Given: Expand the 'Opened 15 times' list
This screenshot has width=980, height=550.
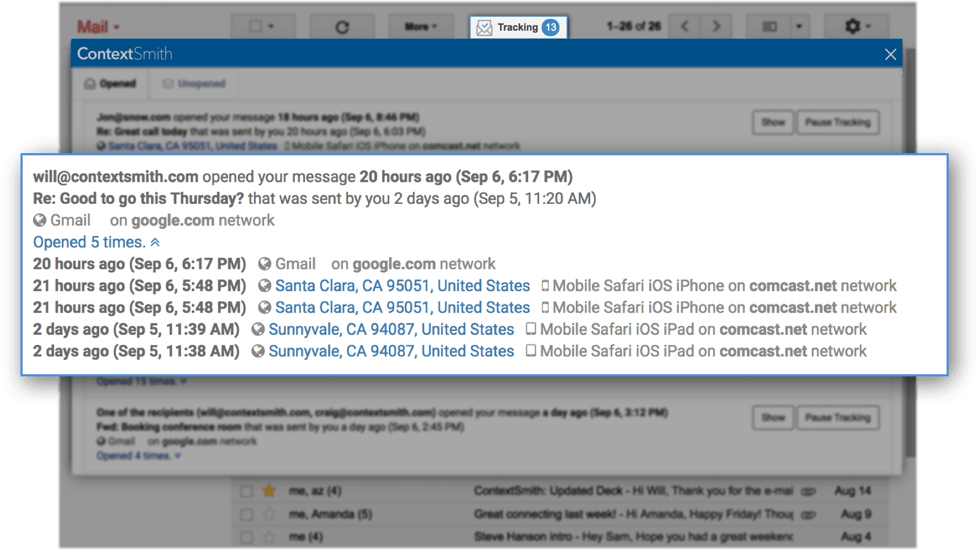Looking at the screenshot, I should click(142, 381).
